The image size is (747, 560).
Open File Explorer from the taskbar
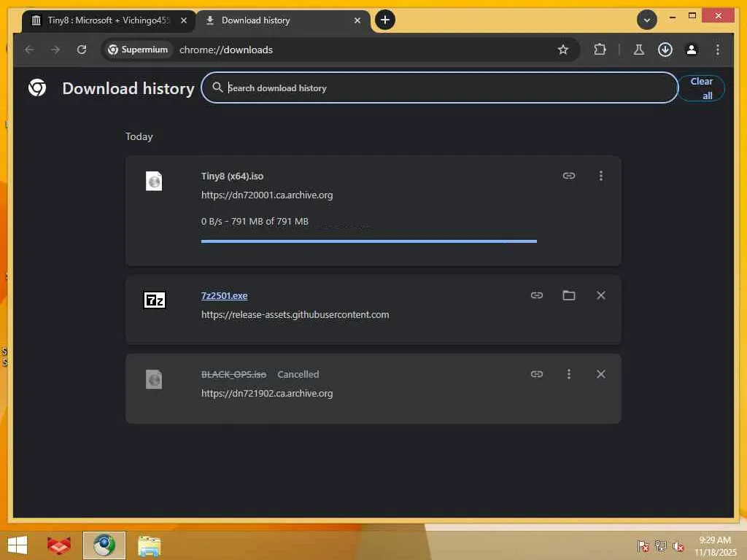tap(149, 545)
